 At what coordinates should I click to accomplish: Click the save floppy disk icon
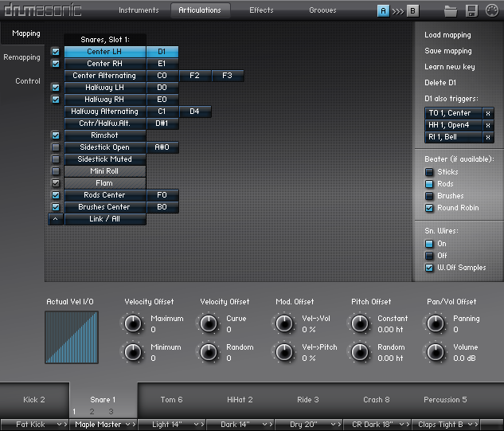coord(471,11)
